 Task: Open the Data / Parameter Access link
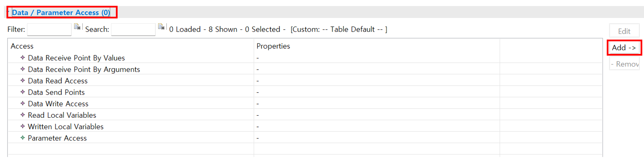pos(61,13)
